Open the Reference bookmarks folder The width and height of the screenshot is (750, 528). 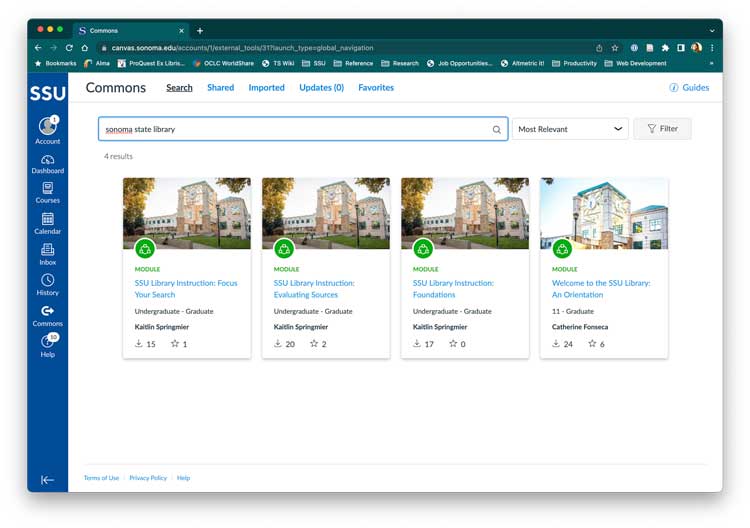tap(353, 63)
